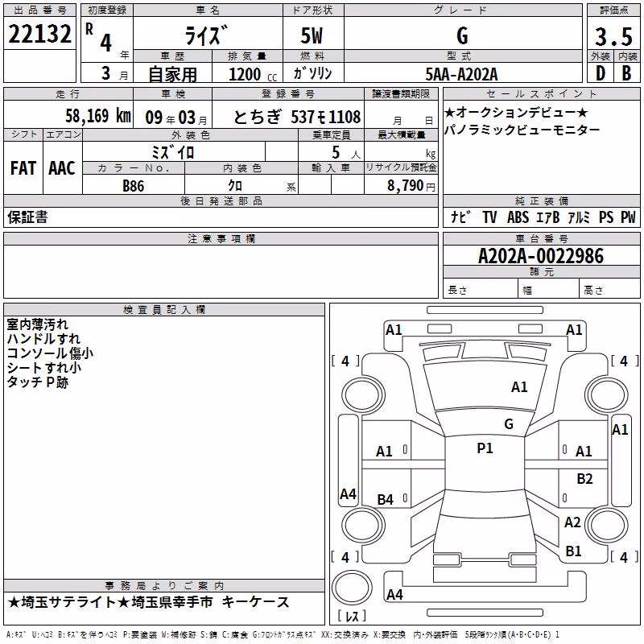Click the 幅 dimension field

tap(549, 288)
